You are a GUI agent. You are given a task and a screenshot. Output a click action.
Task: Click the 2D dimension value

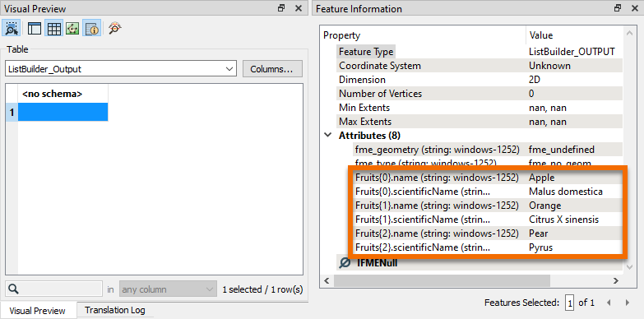click(x=535, y=80)
